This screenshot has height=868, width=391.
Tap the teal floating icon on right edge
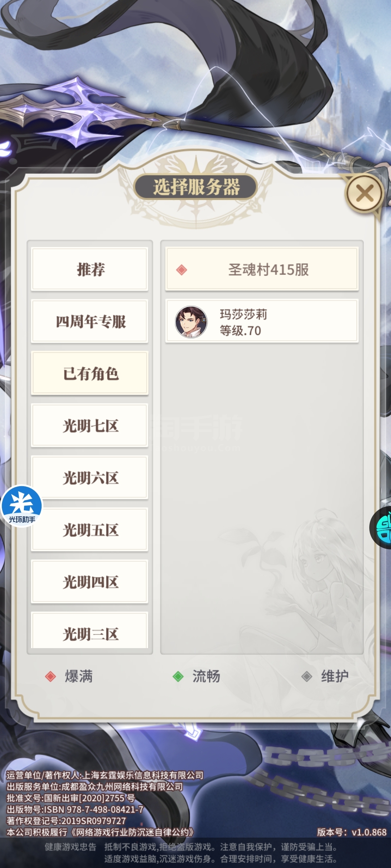coord(381,528)
